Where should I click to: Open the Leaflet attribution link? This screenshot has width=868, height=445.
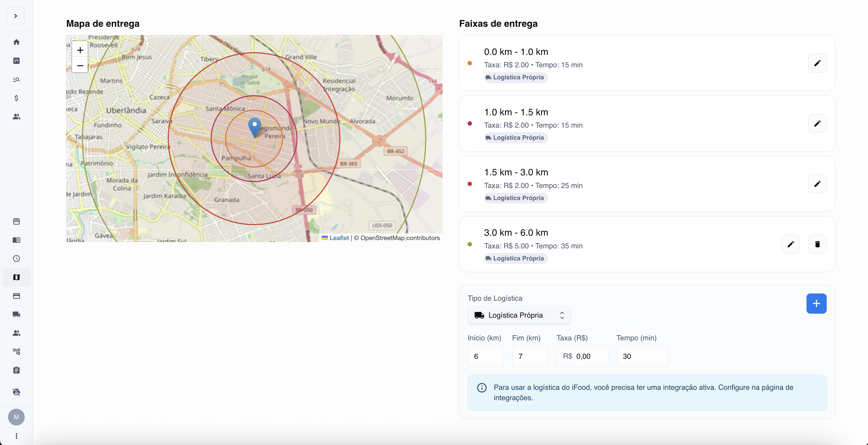[x=339, y=238]
